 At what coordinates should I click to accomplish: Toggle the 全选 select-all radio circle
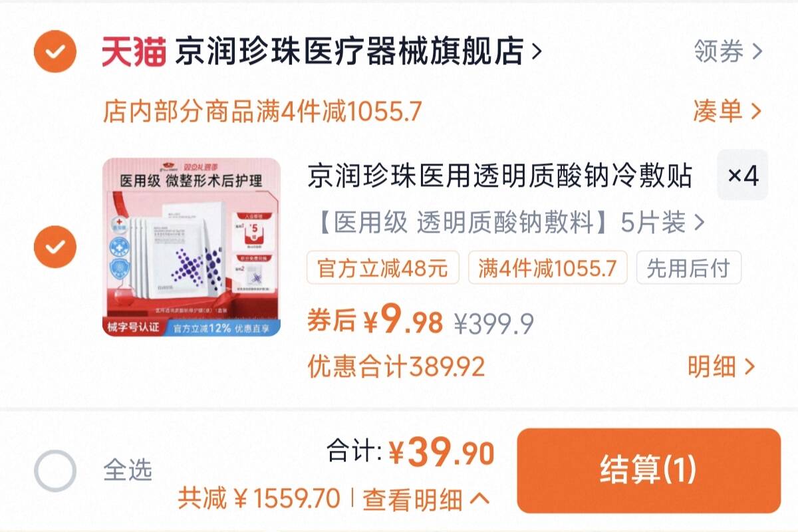[x=55, y=471]
